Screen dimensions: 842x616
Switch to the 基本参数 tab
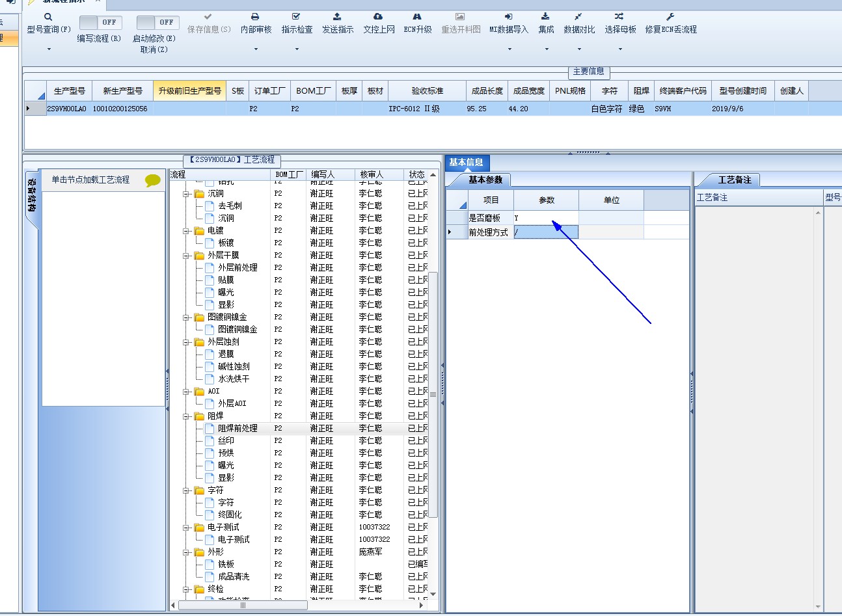click(485, 180)
